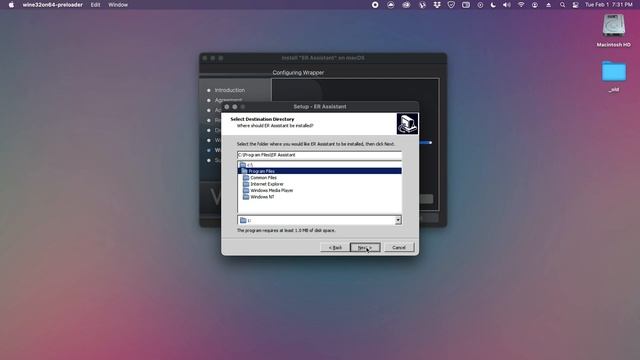The width and height of the screenshot is (640, 360).
Task: Open the volume control in menu bar
Action: tap(507, 5)
